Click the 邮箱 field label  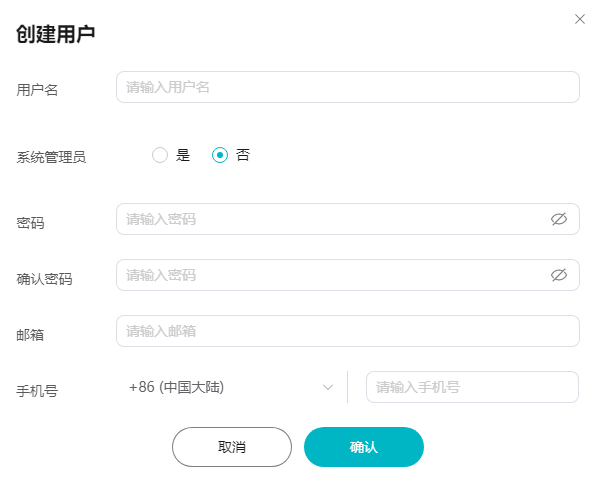pos(30,335)
